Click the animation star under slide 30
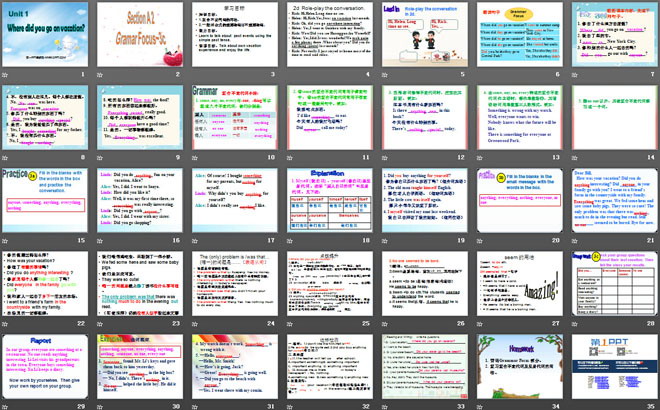The image size is (660, 410). (x=100, y=407)
